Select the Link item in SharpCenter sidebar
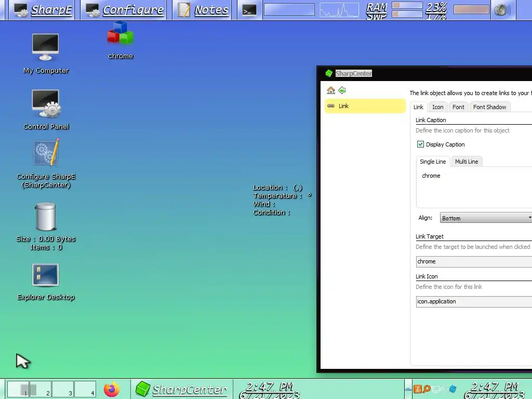 (365, 106)
